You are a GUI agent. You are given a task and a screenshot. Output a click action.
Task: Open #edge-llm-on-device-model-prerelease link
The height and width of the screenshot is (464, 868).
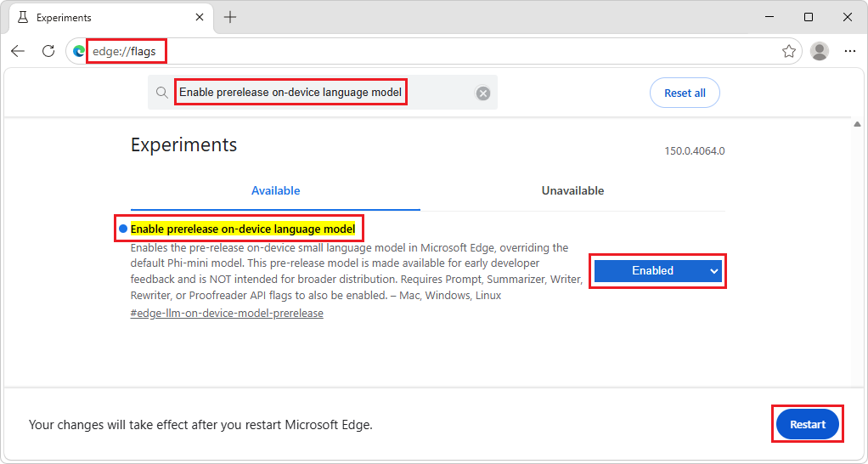pyautogui.click(x=227, y=314)
